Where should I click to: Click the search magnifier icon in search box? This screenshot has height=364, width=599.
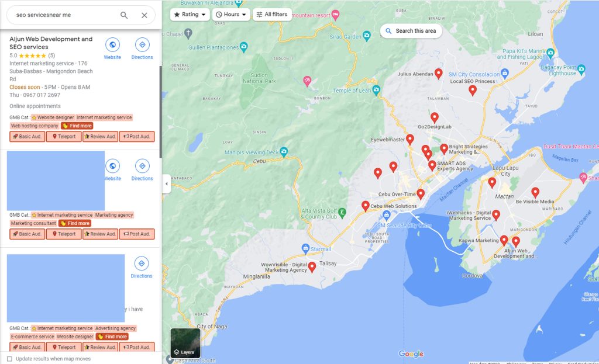click(x=124, y=15)
